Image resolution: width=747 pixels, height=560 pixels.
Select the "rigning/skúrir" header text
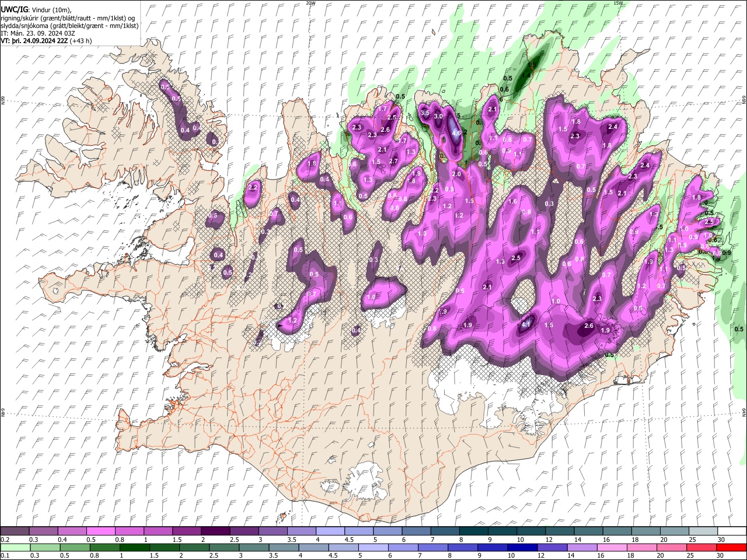pos(20,18)
